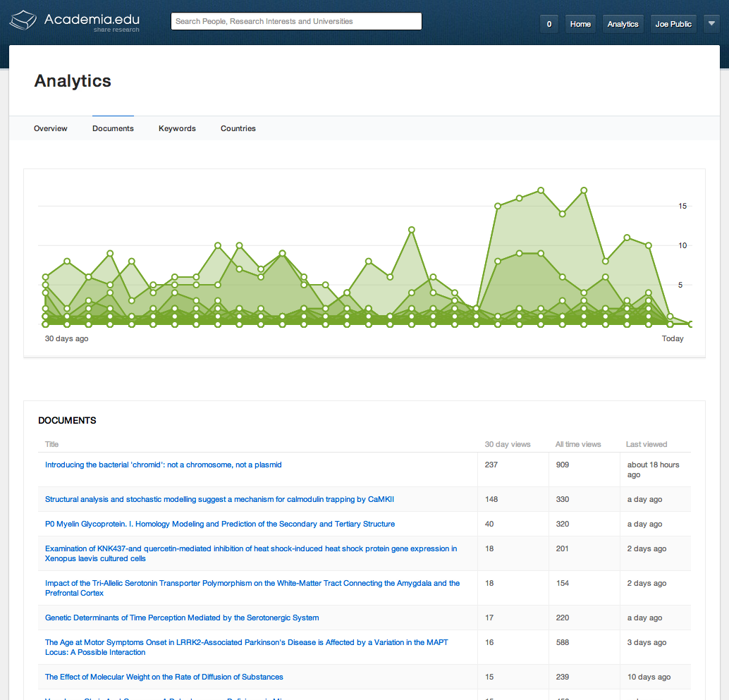Open the bacterial 'chromid' article link
Viewport: 729px width, 700px height.
(163, 465)
